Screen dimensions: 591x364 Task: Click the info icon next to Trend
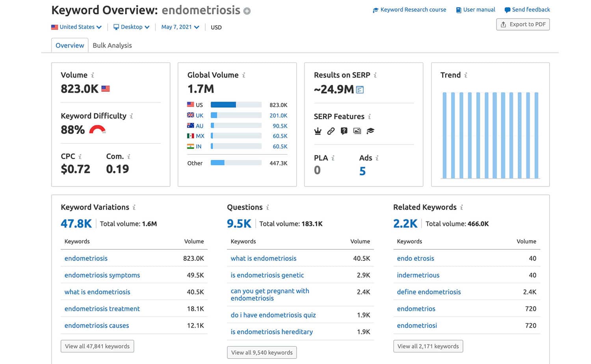pyautogui.click(x=466, y=75)
